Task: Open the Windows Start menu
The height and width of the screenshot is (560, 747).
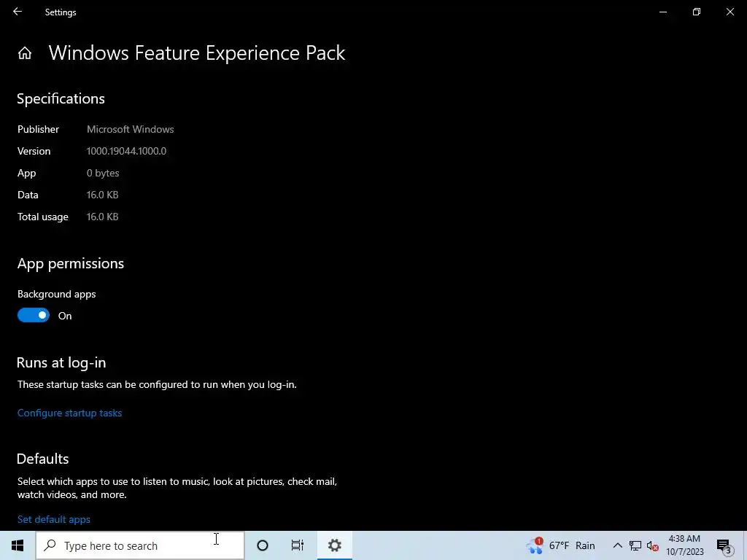Action: click(18, 545)
